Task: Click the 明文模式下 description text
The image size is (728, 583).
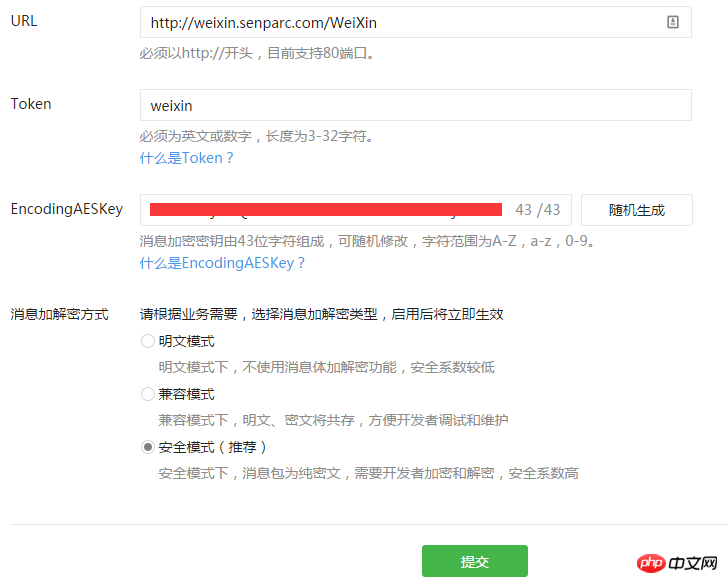Action: click(x=327, y=368)
